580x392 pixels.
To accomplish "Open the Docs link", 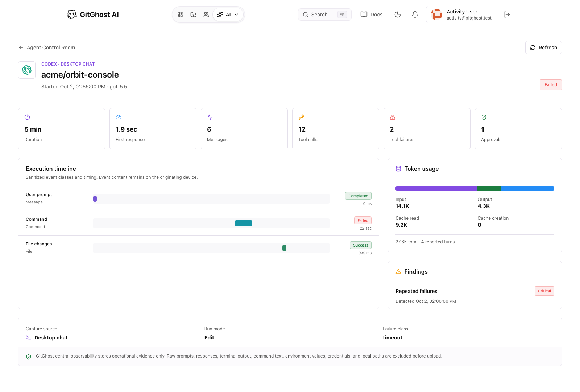I will click(372, 15).
